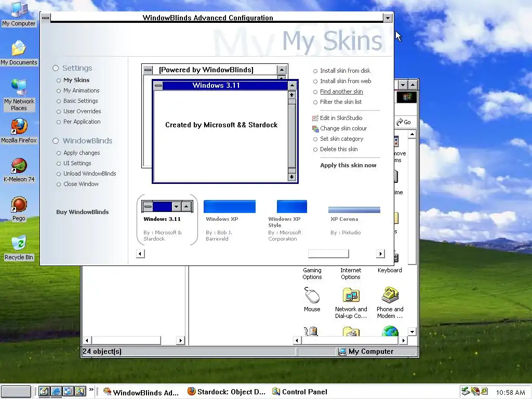Screen dimensions: 532x399
Task: Click the fourth Quick Launch icon in taskbar
Action: (80, 392)
